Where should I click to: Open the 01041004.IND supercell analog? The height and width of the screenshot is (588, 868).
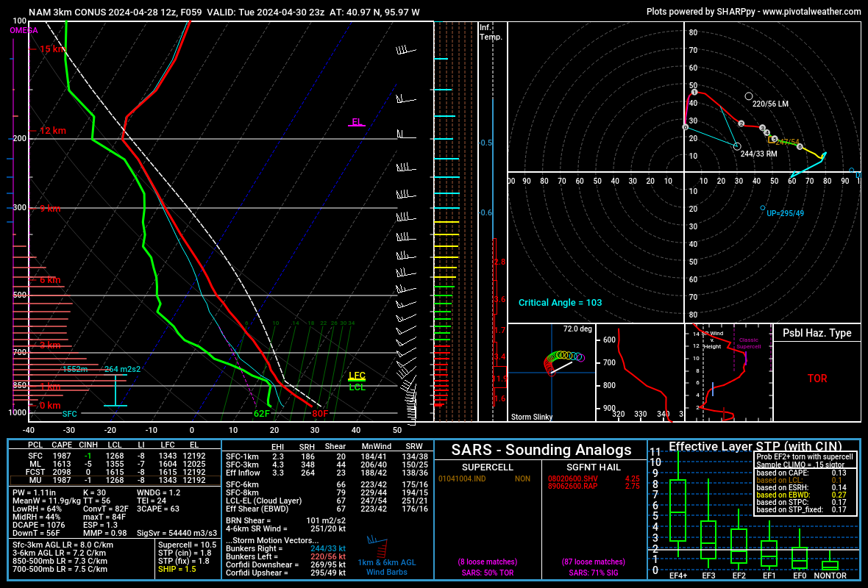point(462,478)
